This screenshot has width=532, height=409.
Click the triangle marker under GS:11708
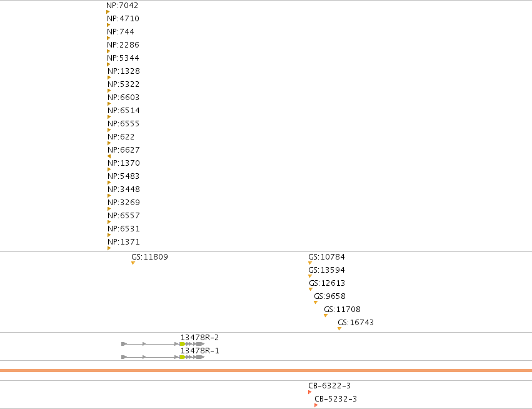coord(326,316)
